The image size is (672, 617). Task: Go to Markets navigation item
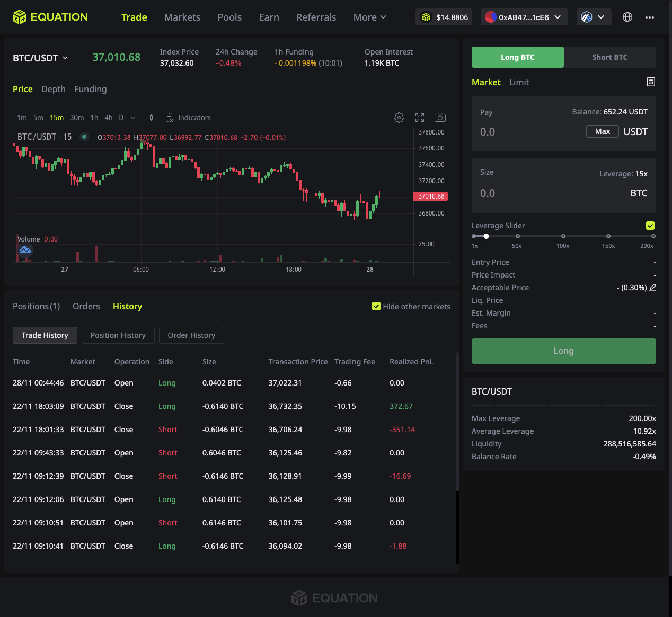(x=182, y=17)
